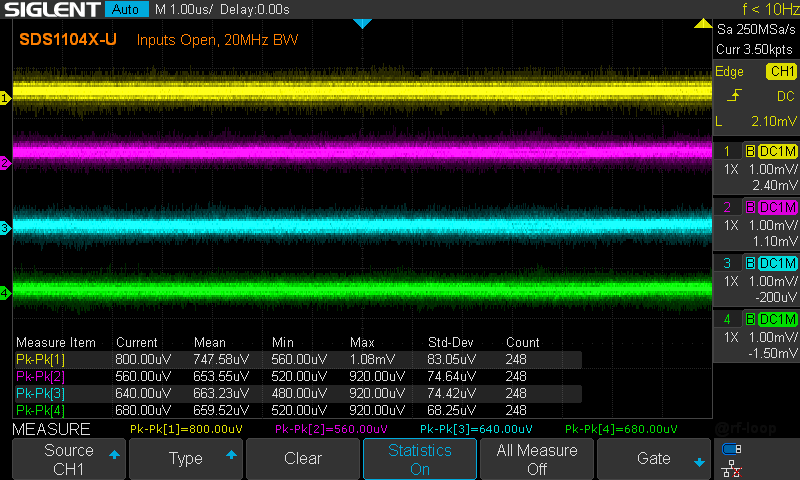The width and height of the screenshot is (800, 480).
Task: Click the magenta DC1M coupling badge
Action: click(x=778, y=208)
